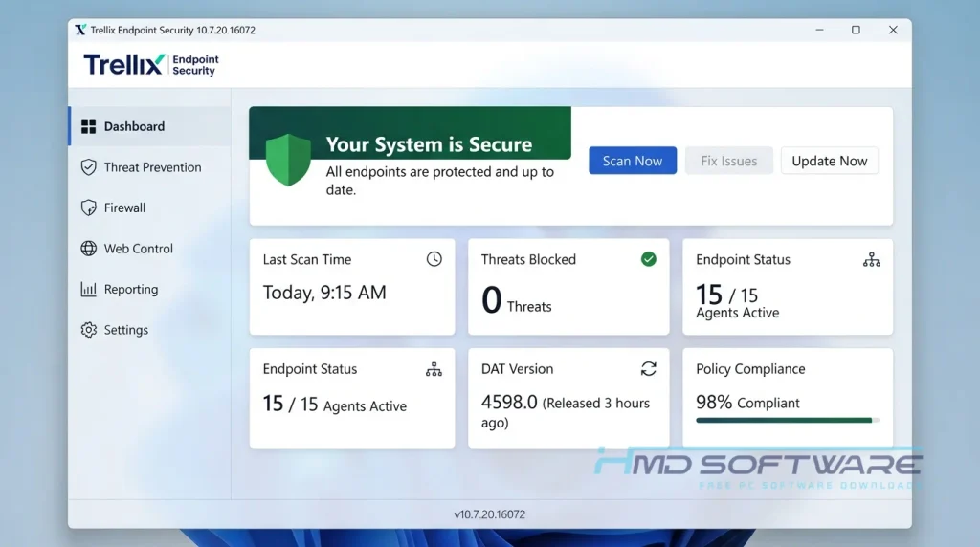Viewport: 980px width, 547px height.
Task: Click the Firewall shield icon
Action: [x=89, y=208]
